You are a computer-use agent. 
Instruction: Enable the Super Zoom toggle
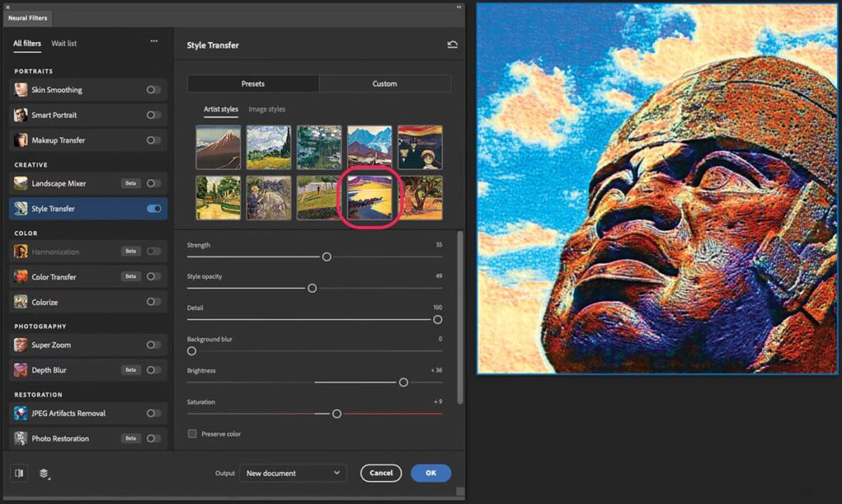(x=154, y=345)
